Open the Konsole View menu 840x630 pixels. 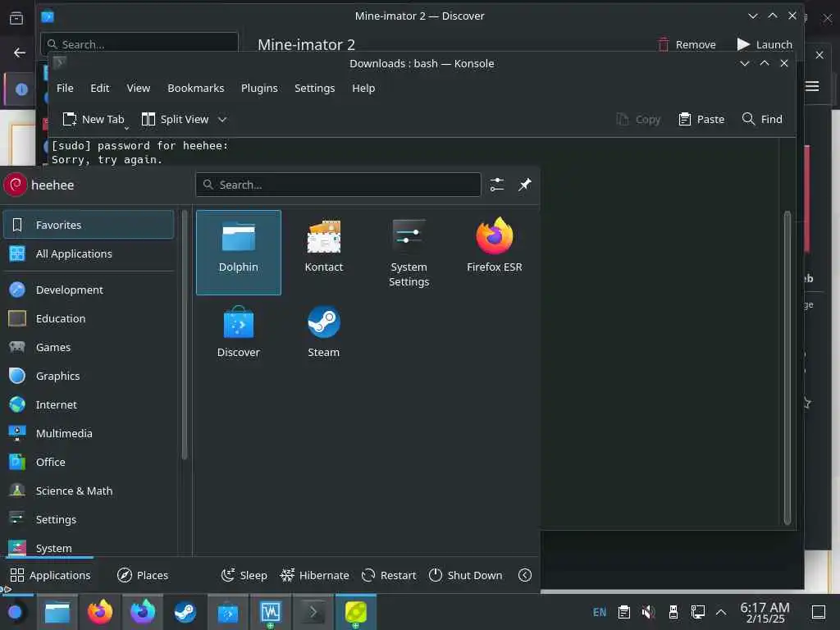coord(138,89)
